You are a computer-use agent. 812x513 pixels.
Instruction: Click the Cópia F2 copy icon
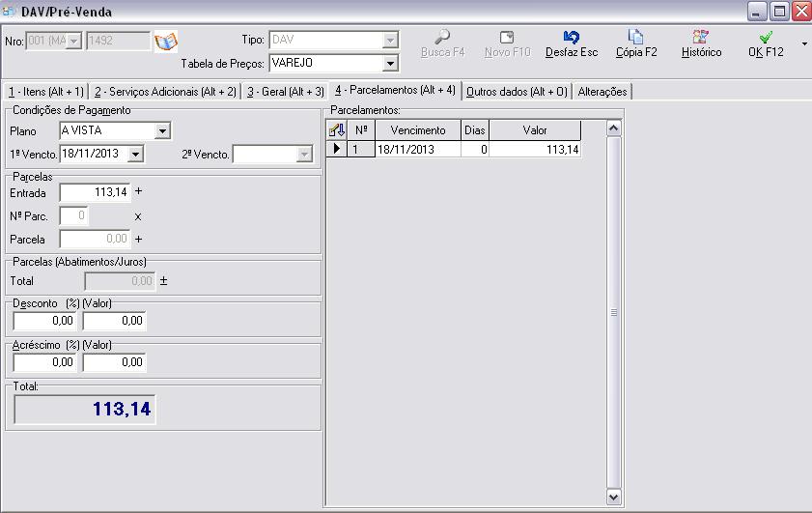[x=635, y=38]
